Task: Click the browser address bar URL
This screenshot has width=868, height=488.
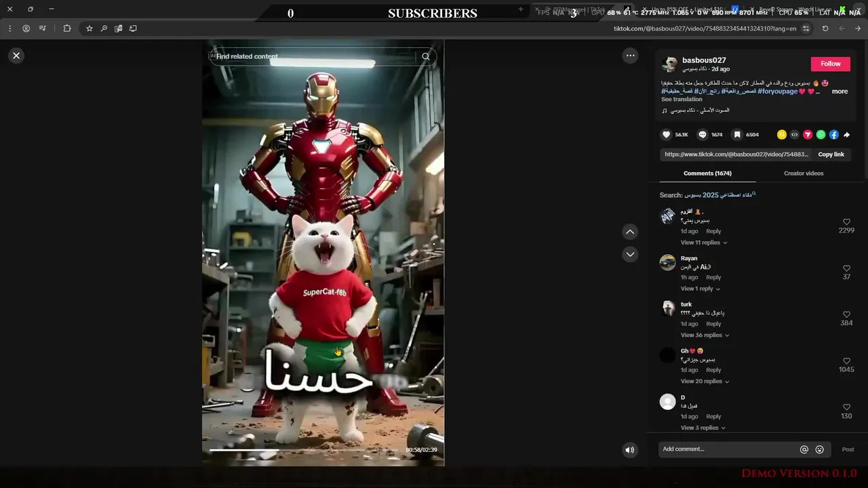Action: pos(705,28)
